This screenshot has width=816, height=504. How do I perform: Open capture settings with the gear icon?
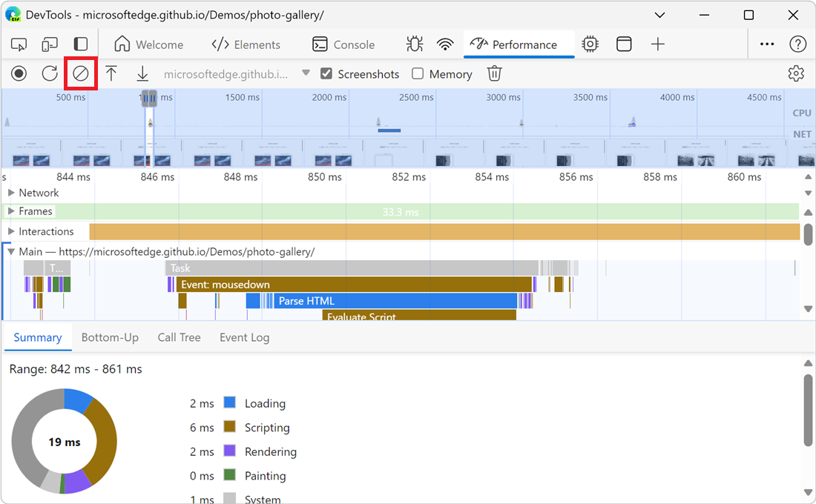click(795, 73)
